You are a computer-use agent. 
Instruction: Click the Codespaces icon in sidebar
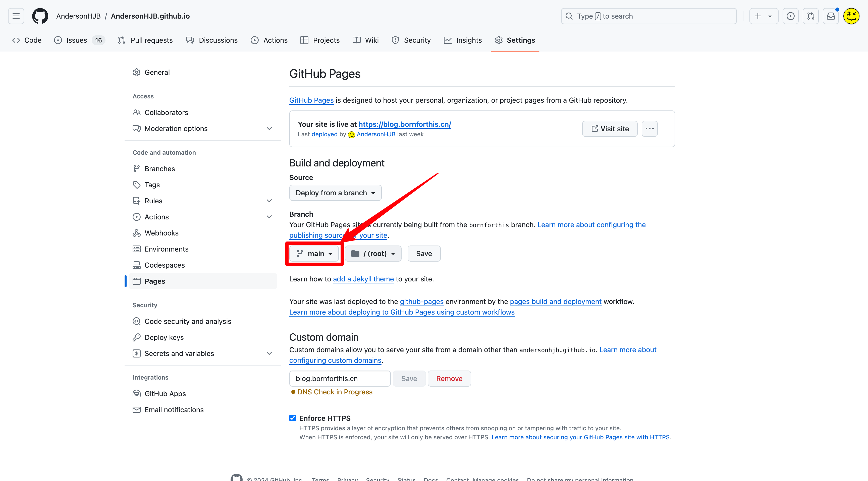136,265
